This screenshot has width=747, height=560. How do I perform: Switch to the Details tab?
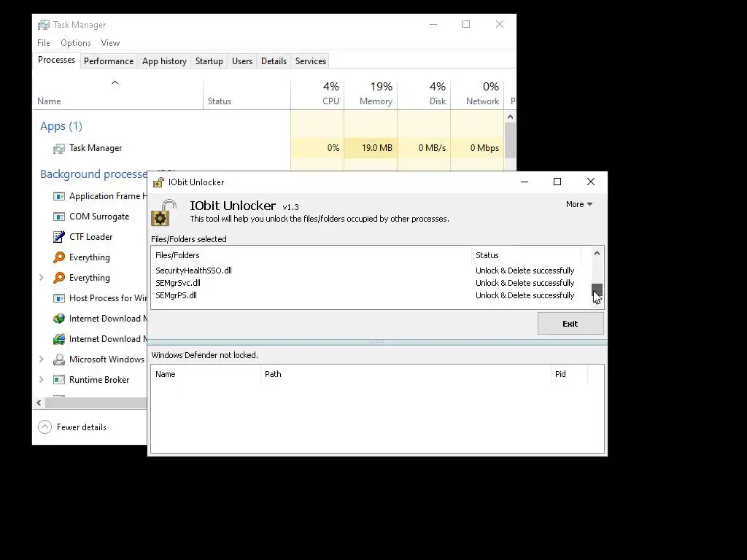274,61
